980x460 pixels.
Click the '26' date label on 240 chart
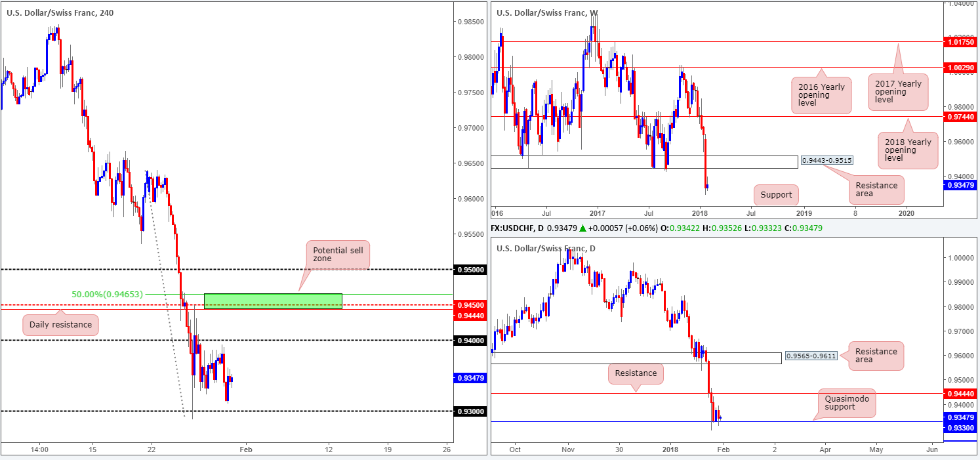[447, 450]
